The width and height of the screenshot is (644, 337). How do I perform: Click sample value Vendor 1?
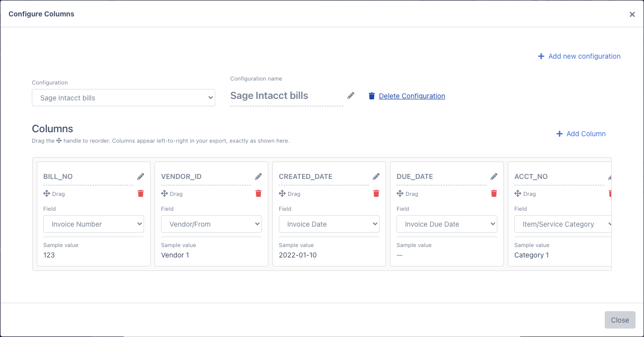coord(175,255)
